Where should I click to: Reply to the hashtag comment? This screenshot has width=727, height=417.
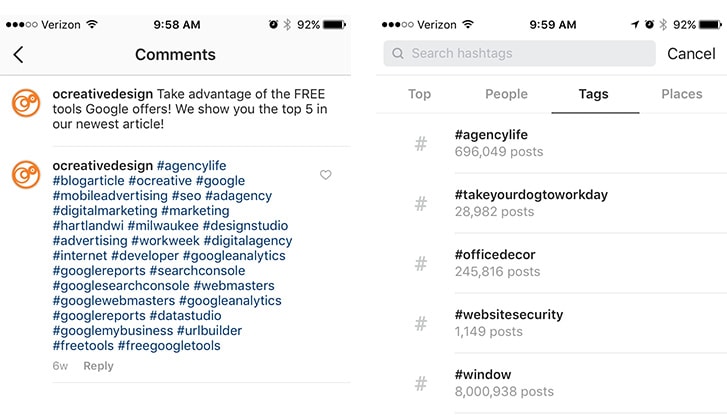point(98,366)
